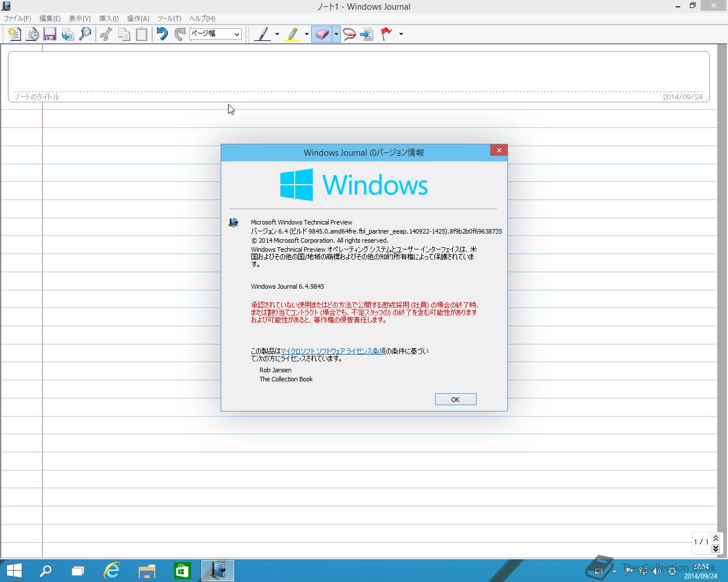Open the ツール(T) menu
The image size is (728, 582).
[169, 19]
